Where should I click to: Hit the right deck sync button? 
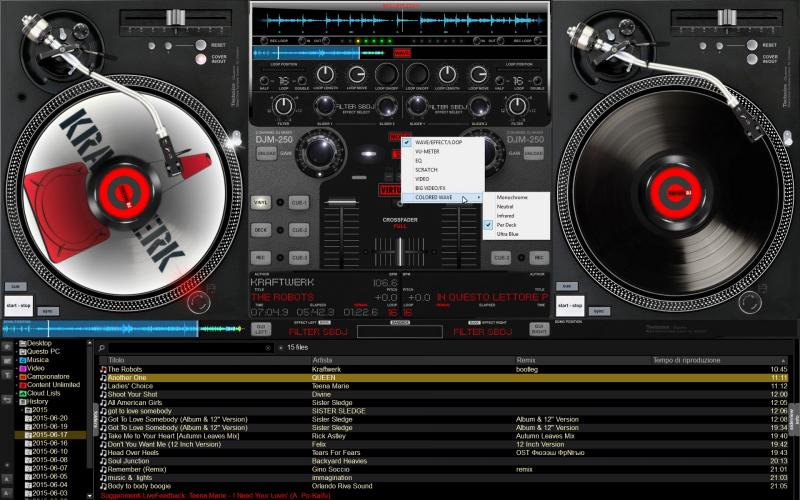tap(599, 311)
